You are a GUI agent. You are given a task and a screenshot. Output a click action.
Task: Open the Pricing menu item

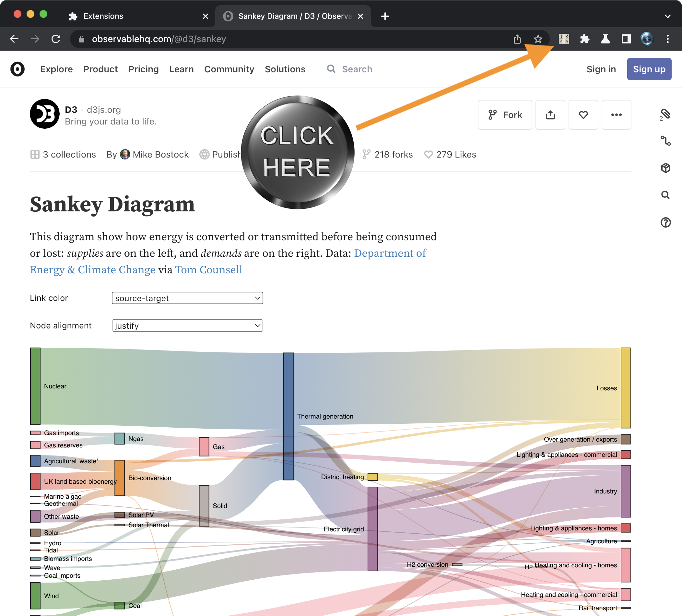pos(144,69)
